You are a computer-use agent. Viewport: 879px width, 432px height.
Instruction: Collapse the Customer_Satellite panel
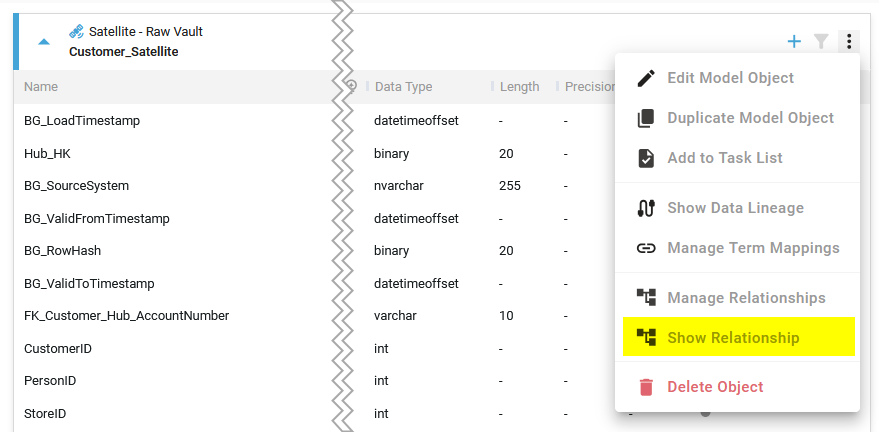(x=43, y=42)
